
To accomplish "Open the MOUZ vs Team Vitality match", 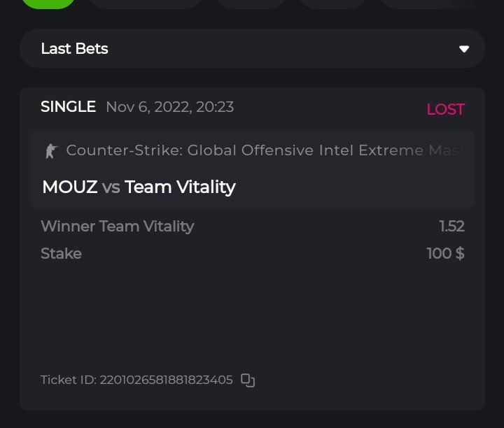I will click(x=139, y=187).
